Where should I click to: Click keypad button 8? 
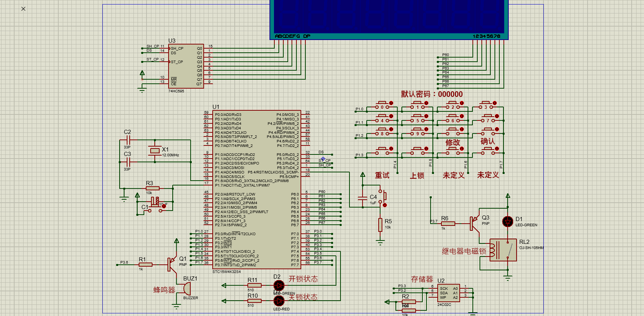coord(382,132)
